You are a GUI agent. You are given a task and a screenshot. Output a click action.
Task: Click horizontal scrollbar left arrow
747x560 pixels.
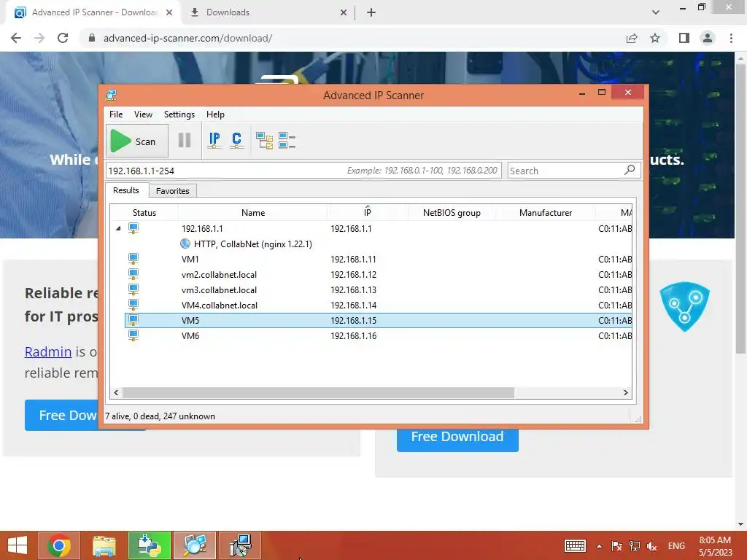[116, 392]
